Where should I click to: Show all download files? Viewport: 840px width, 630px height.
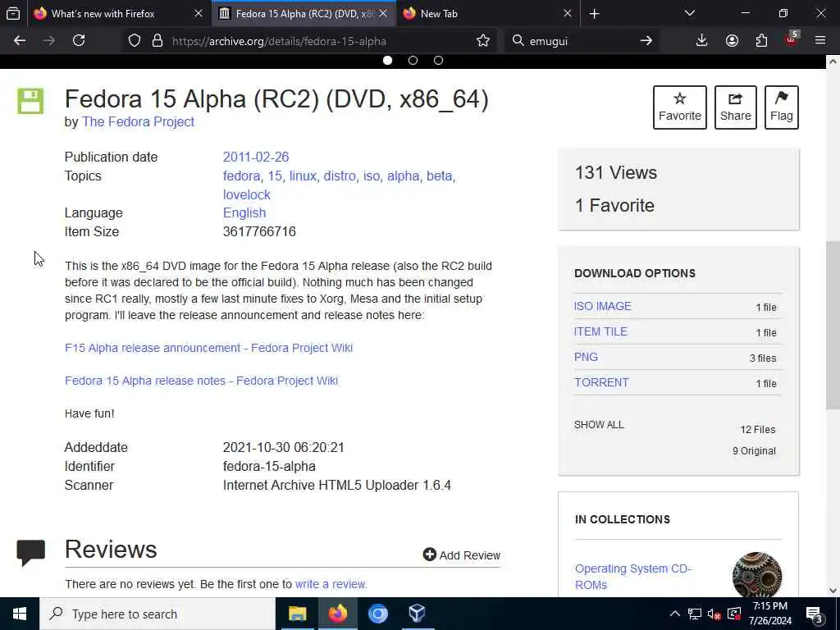[x=599, y=425]
